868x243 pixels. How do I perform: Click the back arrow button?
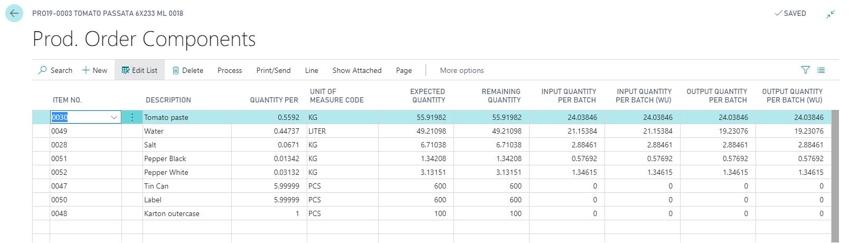coord(14,14)
